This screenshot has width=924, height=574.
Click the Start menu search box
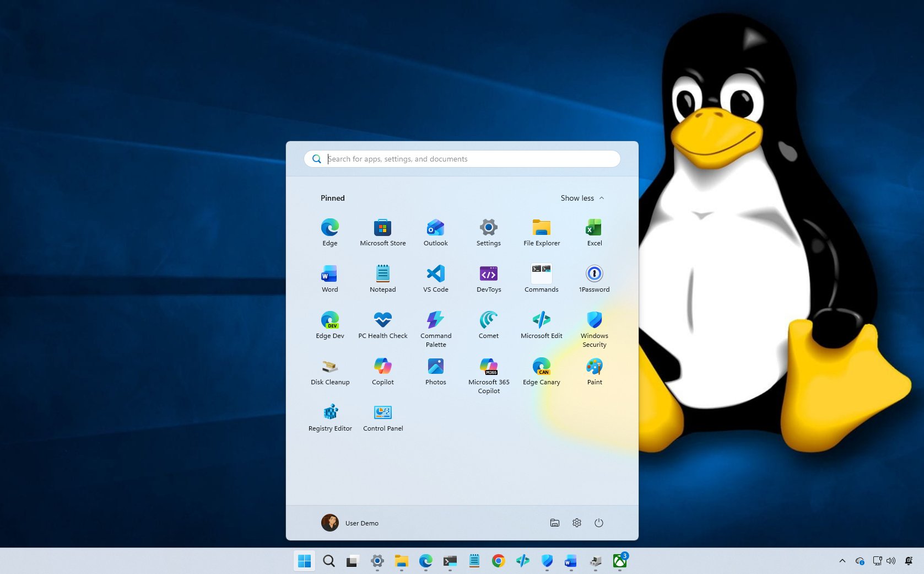click(462, 159)
